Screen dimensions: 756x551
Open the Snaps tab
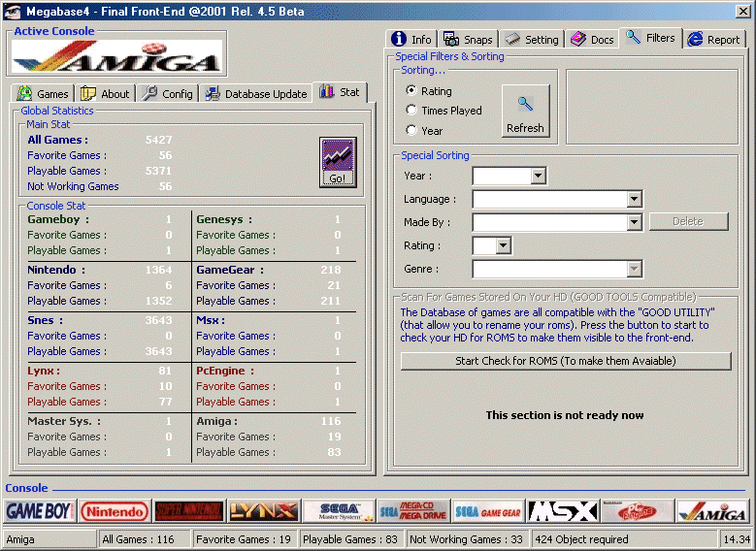point(468,39)
